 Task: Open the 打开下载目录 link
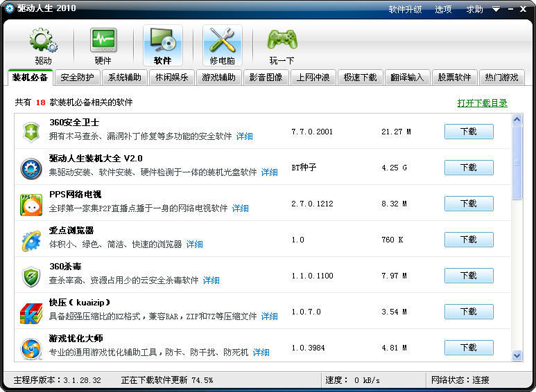tap(482, 103)
